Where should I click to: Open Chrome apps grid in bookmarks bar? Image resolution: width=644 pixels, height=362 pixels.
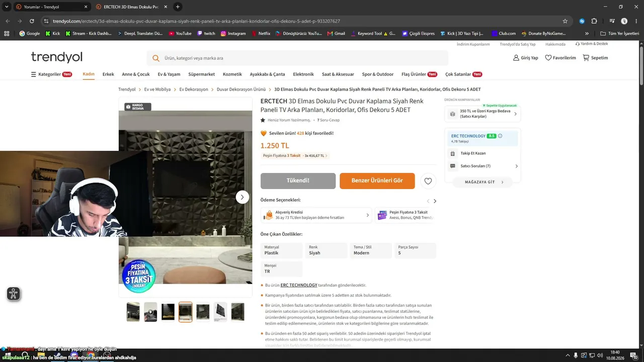(x=7, y=34)
